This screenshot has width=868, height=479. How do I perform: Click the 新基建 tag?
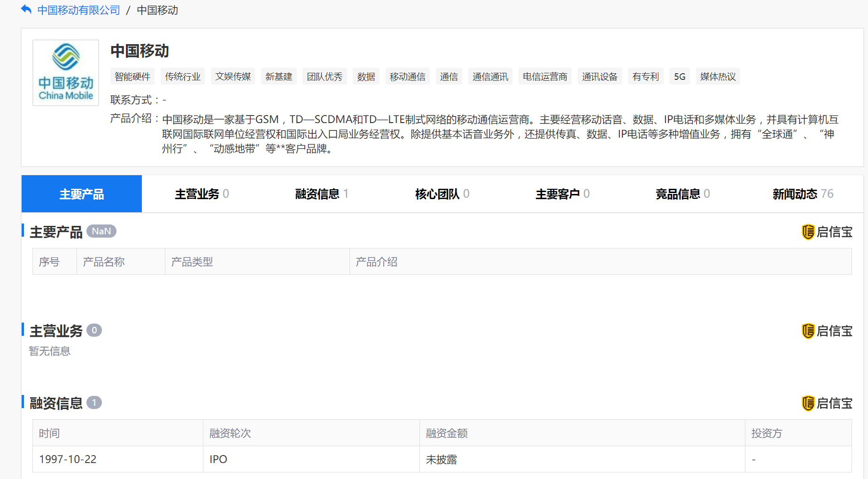tap(279, 77)
